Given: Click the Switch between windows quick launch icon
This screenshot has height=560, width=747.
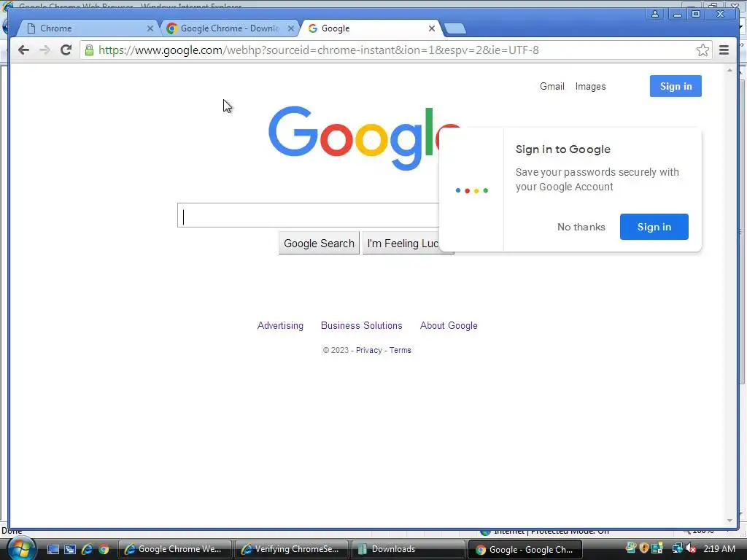Looking at the screenshot, I should tap(70, 549).
